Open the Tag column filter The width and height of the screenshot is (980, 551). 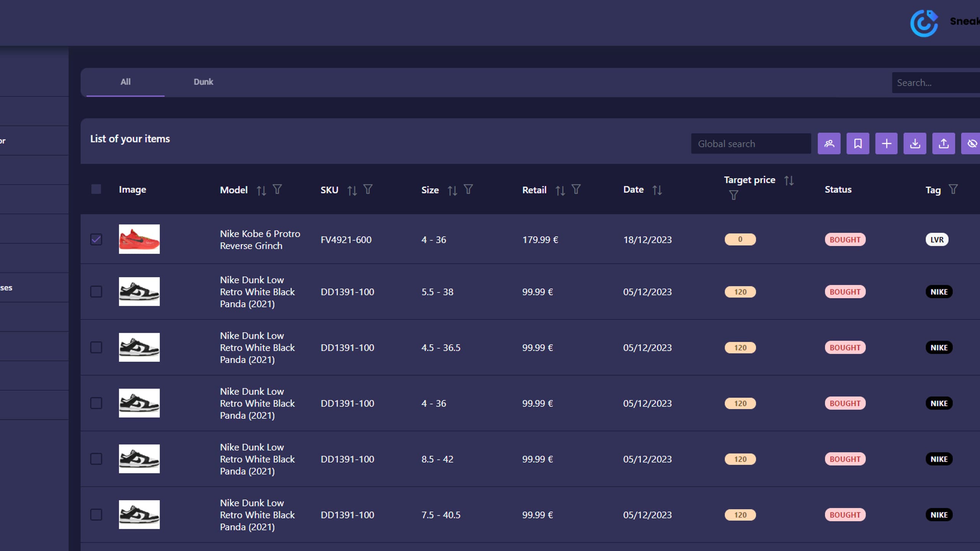click(x=953, y=189)
